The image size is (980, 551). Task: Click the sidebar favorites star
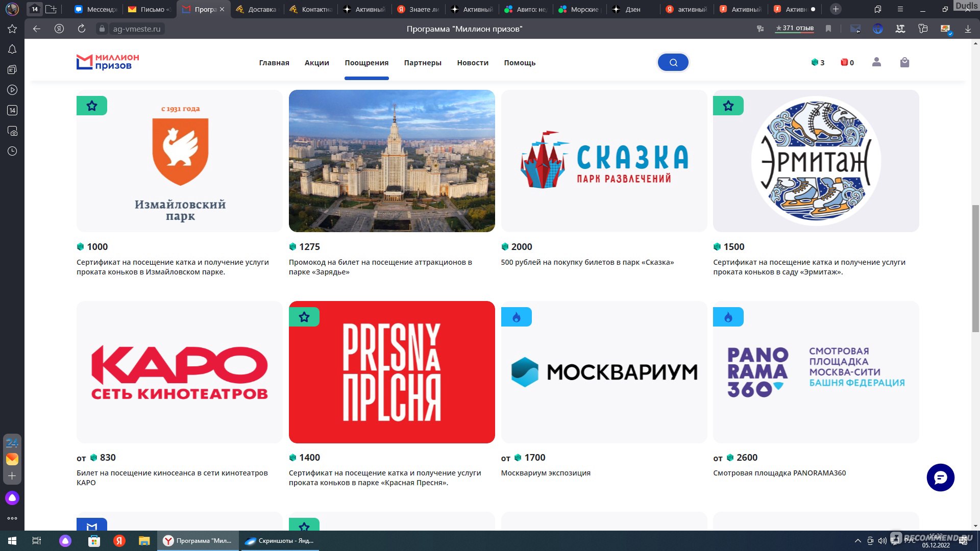(x=12, y=29)
